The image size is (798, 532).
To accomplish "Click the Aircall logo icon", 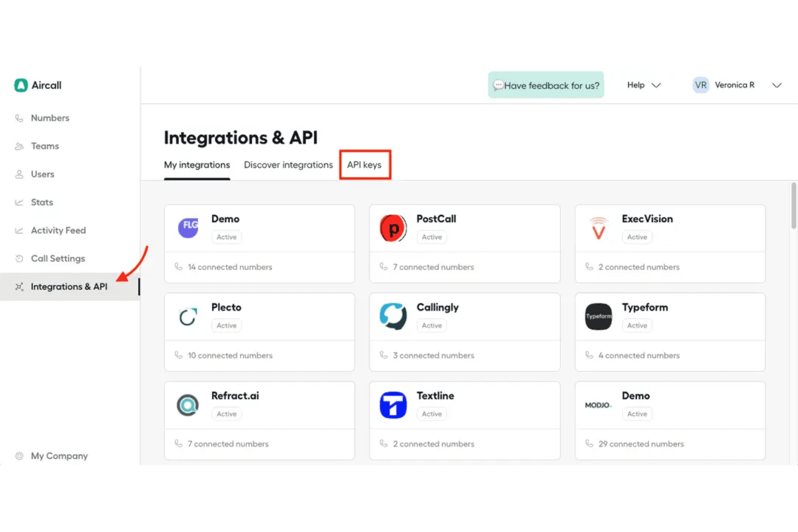I will coord(21,85).
